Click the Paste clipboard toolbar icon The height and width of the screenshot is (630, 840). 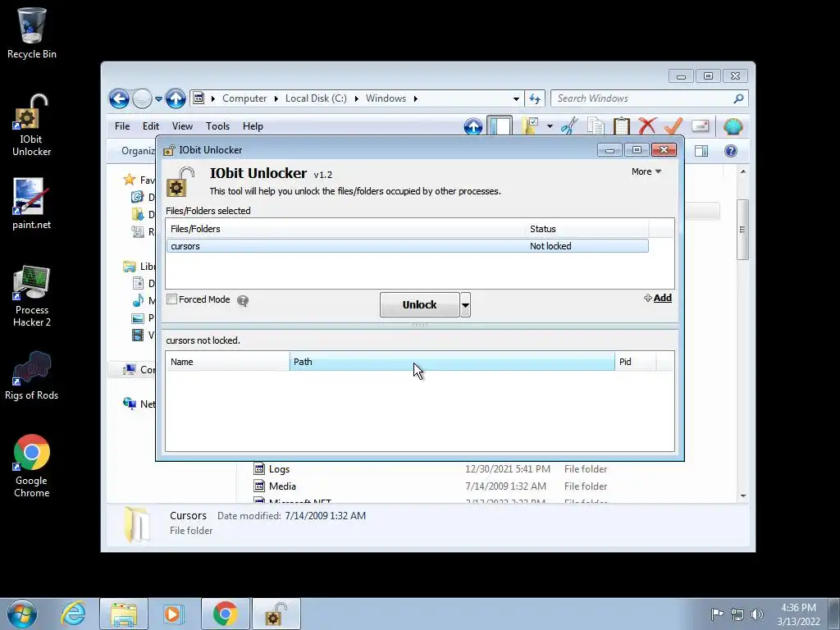(622, 126)
